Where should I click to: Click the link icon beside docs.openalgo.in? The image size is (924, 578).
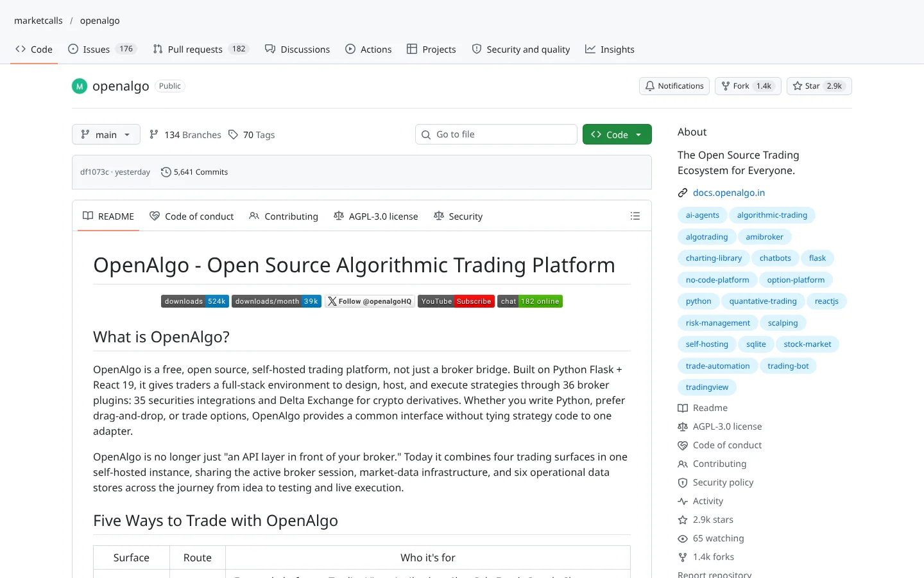coord(683,193)
